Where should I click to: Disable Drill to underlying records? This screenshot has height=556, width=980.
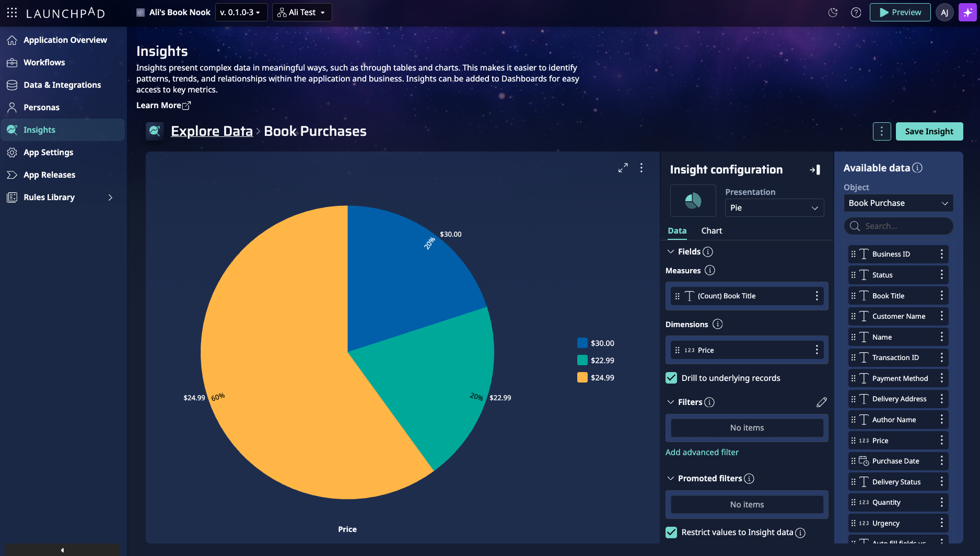click(671, 377)
